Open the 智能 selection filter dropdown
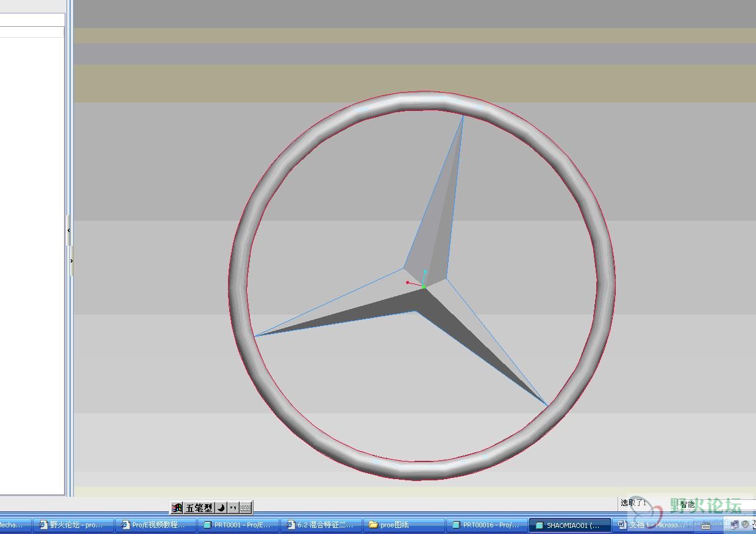The image size is (756, 534). tap(716, 504)
